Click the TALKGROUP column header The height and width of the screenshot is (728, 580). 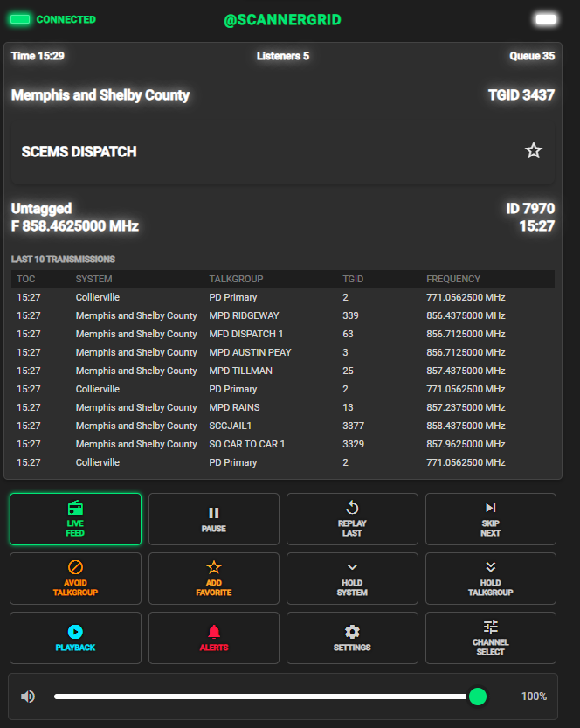(x=236, y=279)
